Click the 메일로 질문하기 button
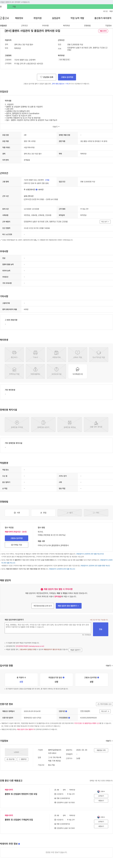The image size is (113, 868). (75, 650)
